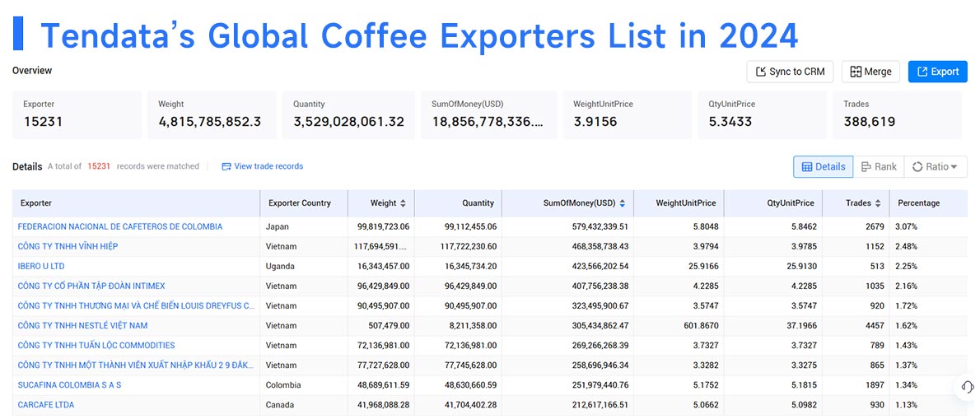Screen dimensions: 980x419
Task: Click the Overview section label
Action: click(x=32, y=71)
